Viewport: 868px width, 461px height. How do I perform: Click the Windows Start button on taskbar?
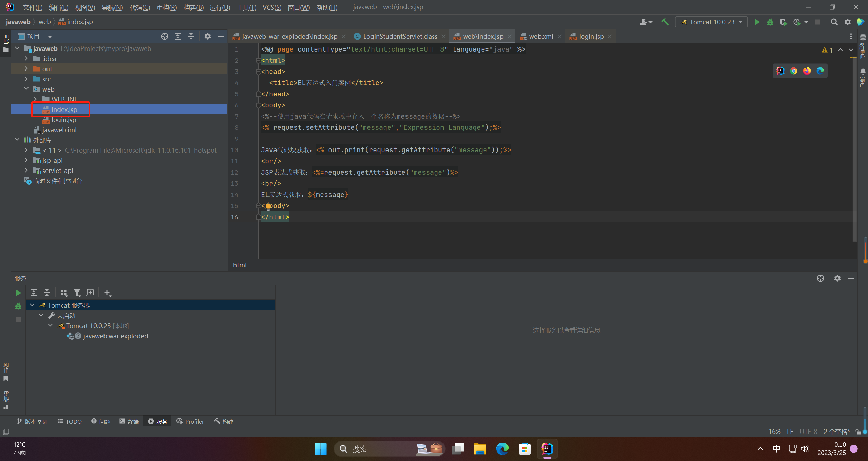point(320,449)
